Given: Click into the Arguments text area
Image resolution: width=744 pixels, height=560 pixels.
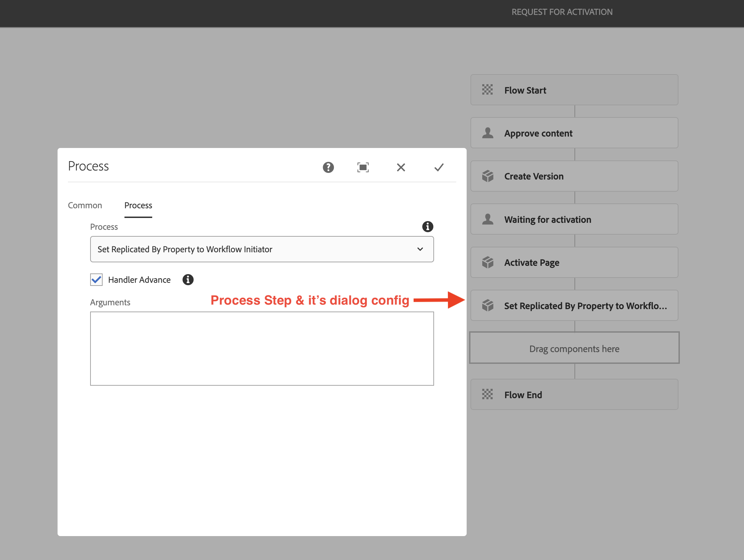Looking at the screenshot, I should click(262, 349).
